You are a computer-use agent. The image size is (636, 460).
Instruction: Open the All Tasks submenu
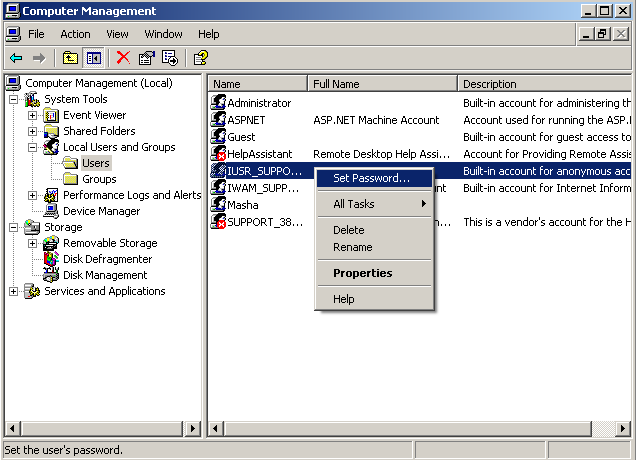[374, 204]
